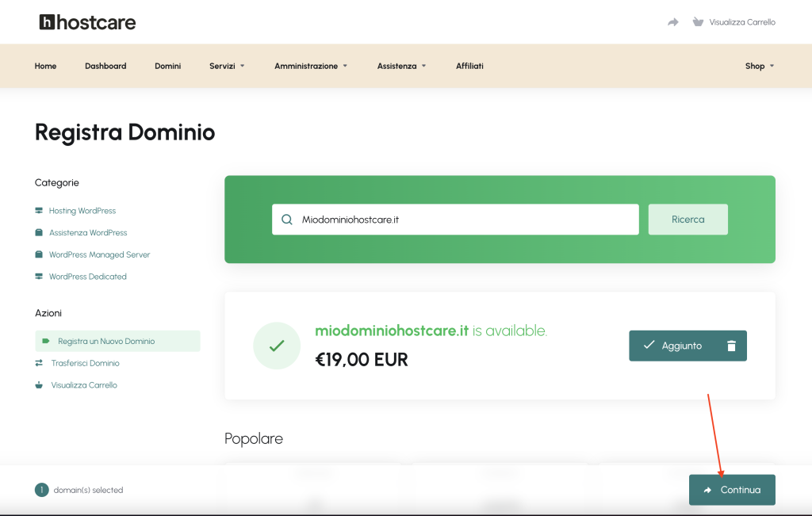The height and width of the screenshot is (516, 812).
Task: Click the Assistenza WordPress sidebar icon
Action: point(39,232)
